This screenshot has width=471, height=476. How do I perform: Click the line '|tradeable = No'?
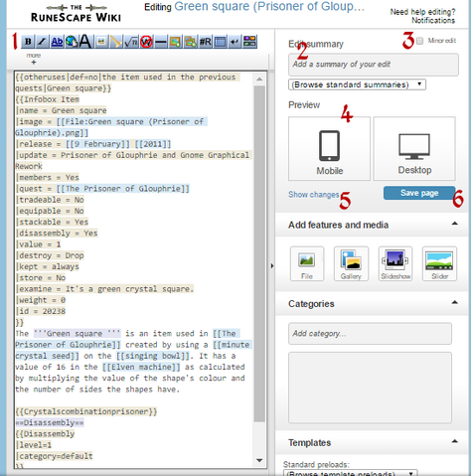tap(50, 200)
